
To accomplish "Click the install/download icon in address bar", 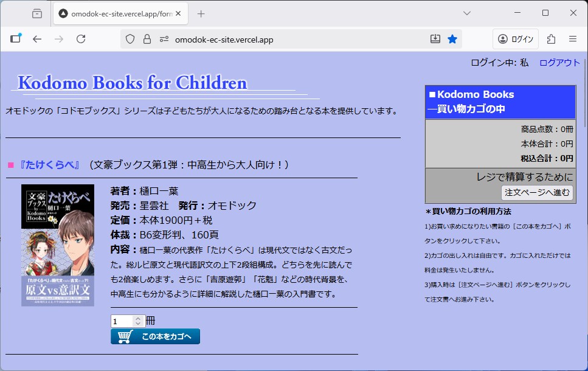I will 435,39.
